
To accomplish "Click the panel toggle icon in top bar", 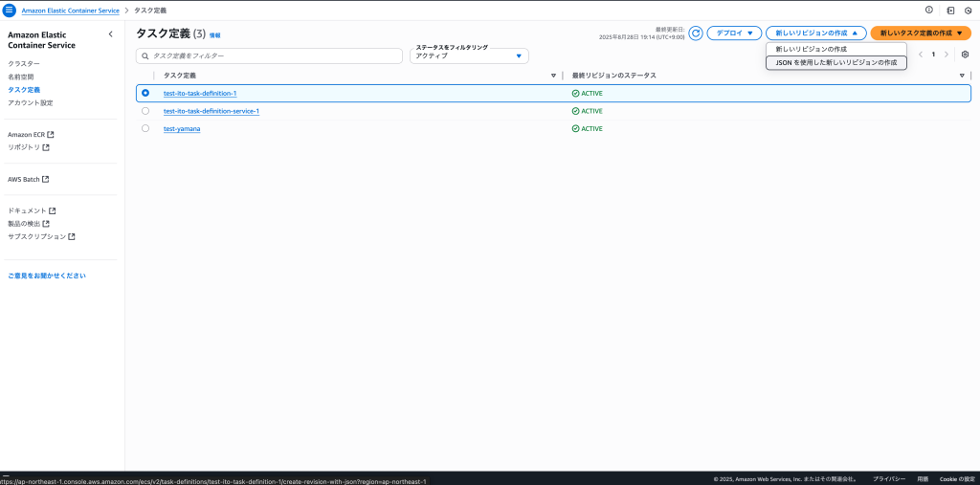I will [x=950, y=10].
